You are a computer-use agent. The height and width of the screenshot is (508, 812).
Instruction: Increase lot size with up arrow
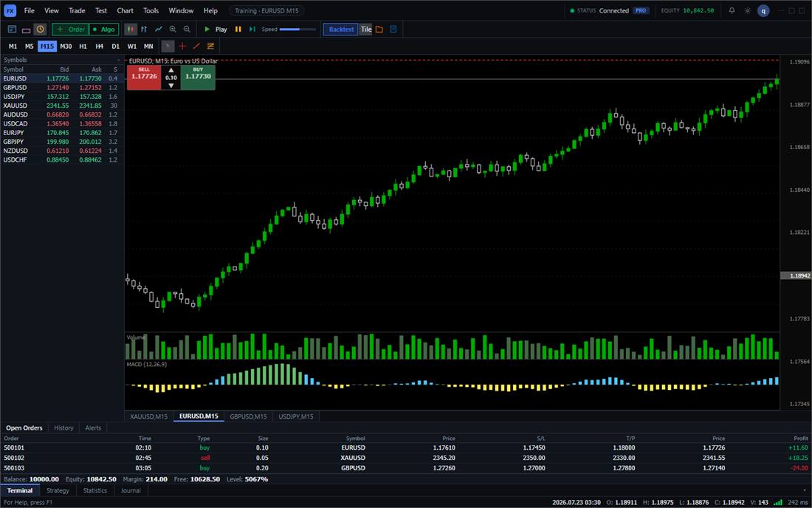point(171,70)
